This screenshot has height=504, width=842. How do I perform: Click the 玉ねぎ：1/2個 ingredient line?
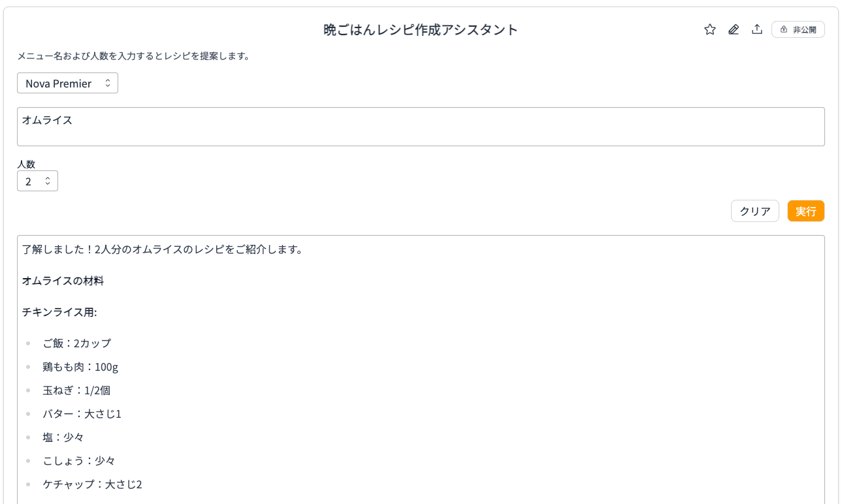76,390
